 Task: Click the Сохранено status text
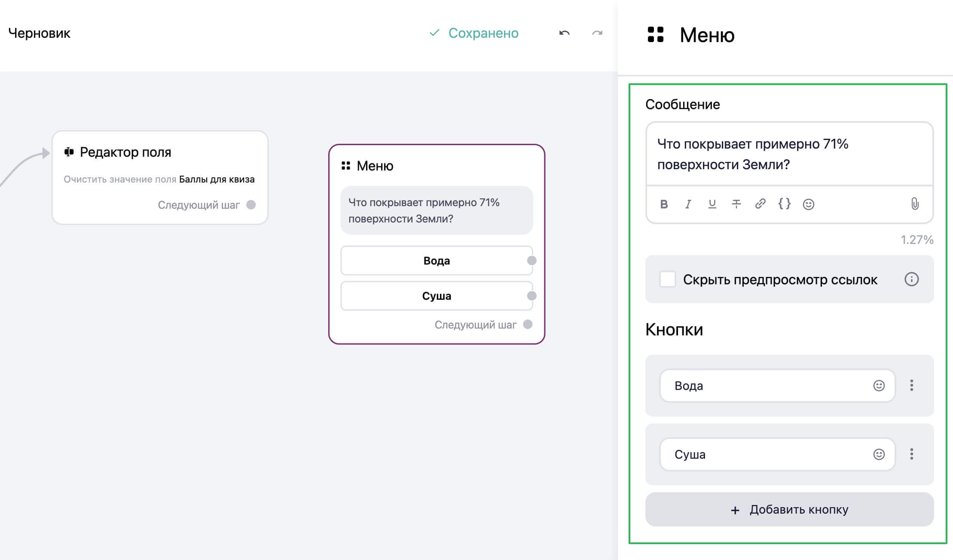tap(483, 33)
